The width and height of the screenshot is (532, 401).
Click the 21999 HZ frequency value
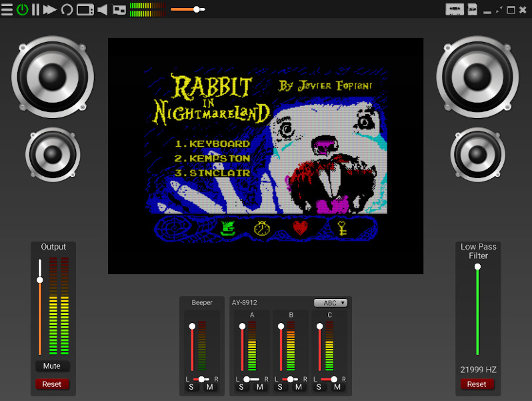(478, 370)
